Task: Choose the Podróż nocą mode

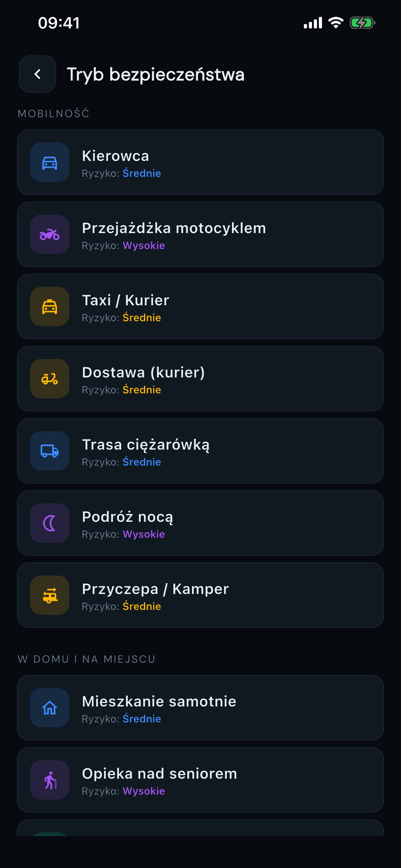Action: tap(200, 523)
